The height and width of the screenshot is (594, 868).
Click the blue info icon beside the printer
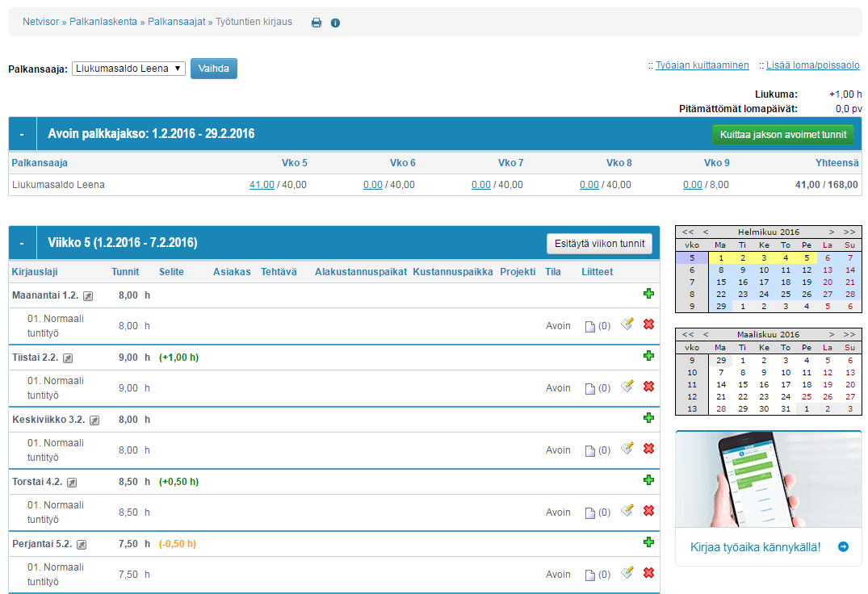[336, 23]
